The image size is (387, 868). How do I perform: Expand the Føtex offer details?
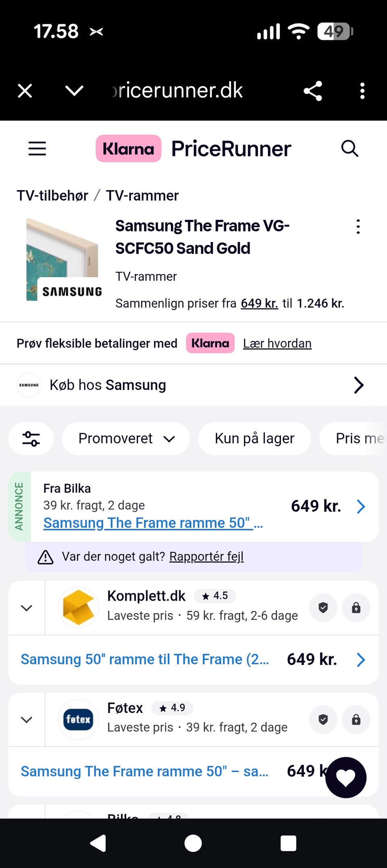coord(27,720)
